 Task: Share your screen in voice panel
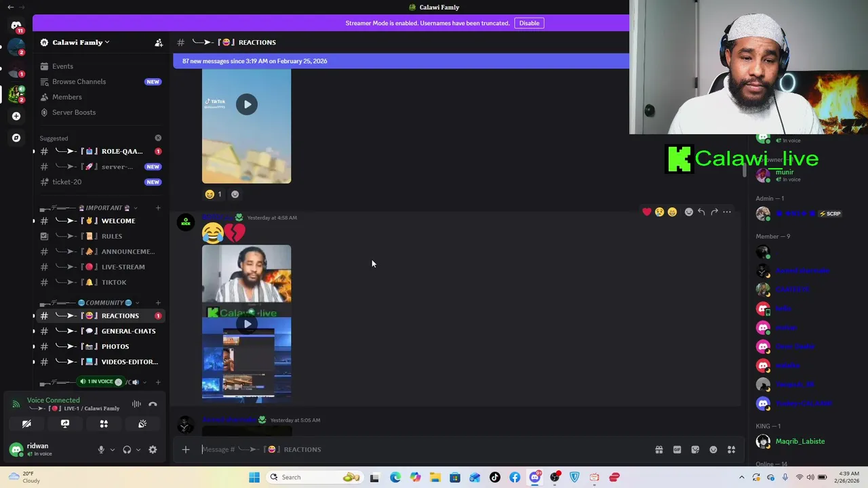[65, 424]
